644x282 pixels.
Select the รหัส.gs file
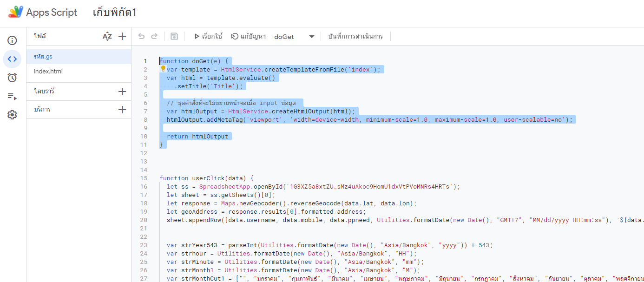pos(79,57)
